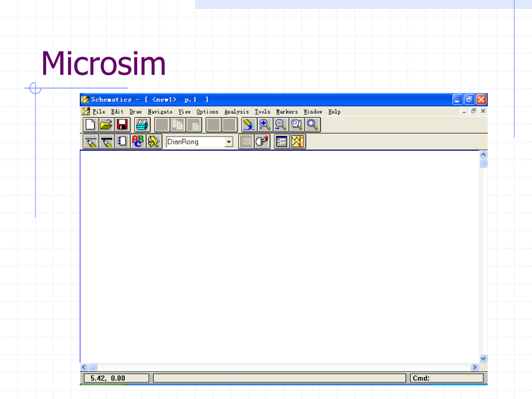Open the Navigate menu
Screen dimensions: 532x399
160,112
